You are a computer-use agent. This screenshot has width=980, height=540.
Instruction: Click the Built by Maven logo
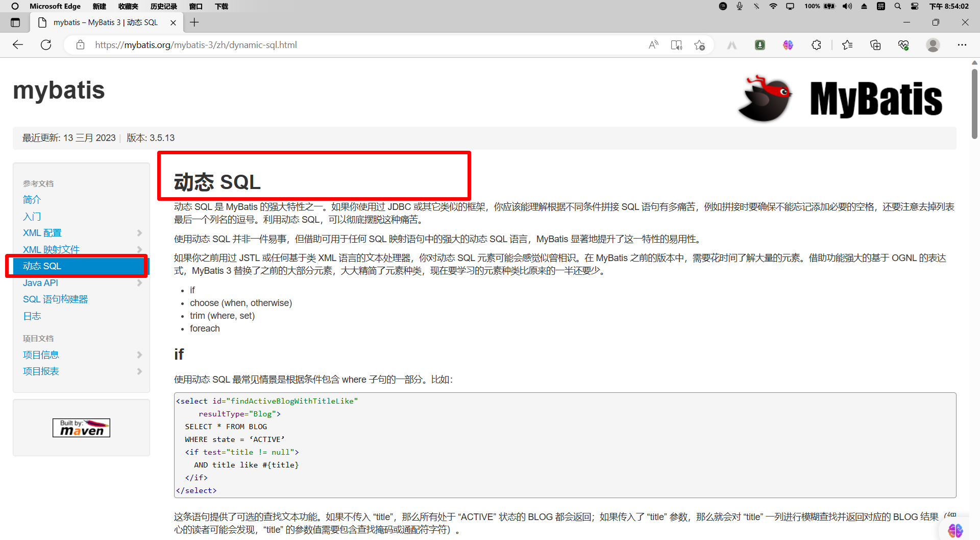(81, 428)
